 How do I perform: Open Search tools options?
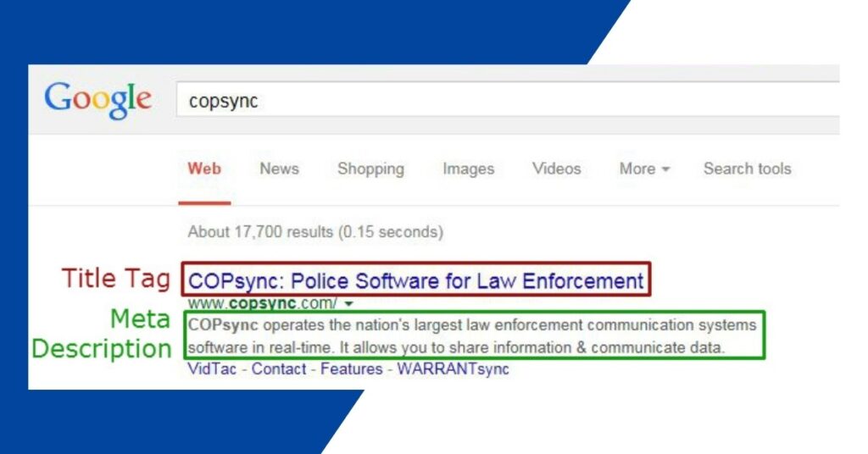click(747, 169)
